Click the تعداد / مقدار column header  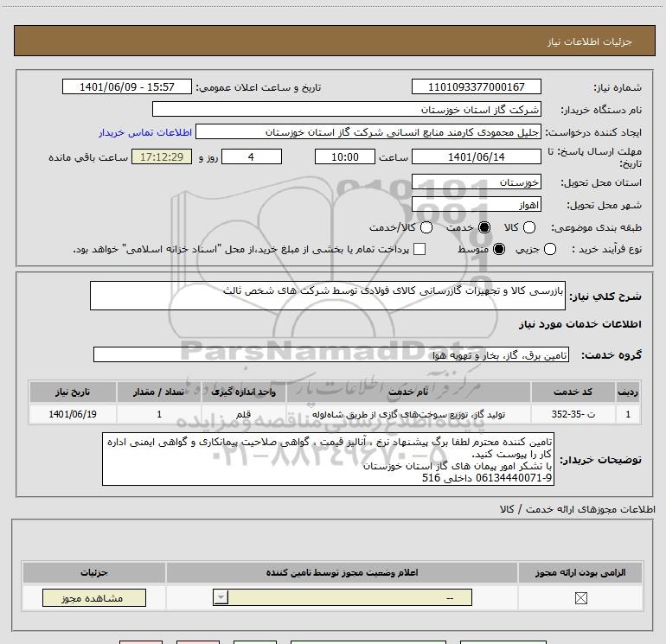pos(159,392)
